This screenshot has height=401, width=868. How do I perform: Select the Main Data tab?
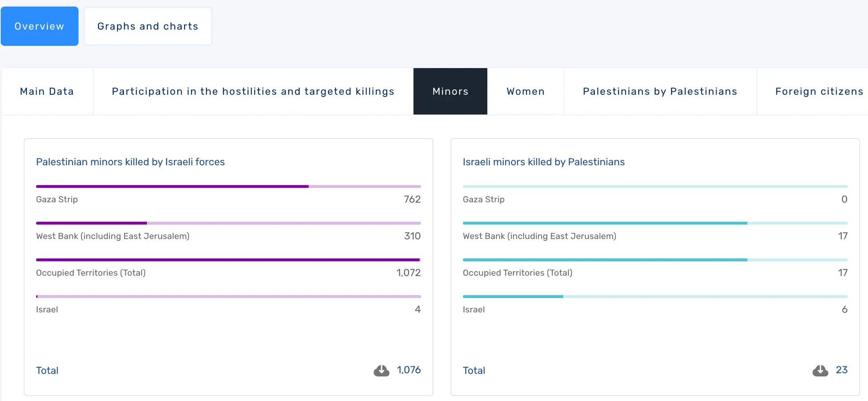(47, 91)
